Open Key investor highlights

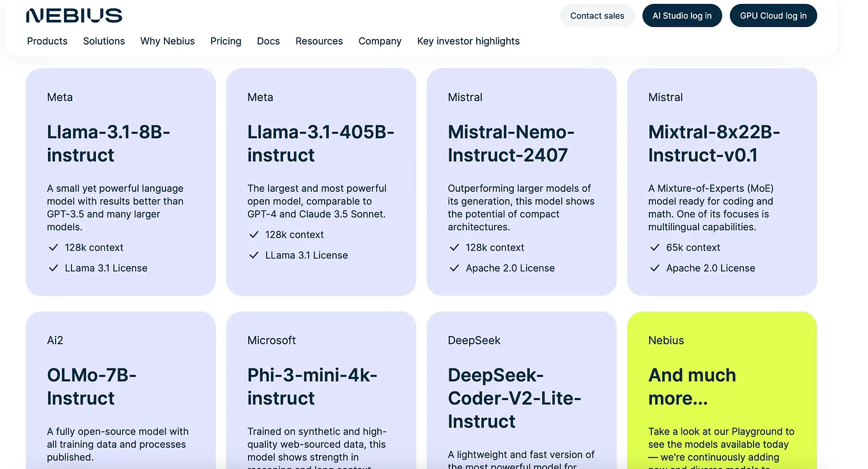[x=469, y=41]
